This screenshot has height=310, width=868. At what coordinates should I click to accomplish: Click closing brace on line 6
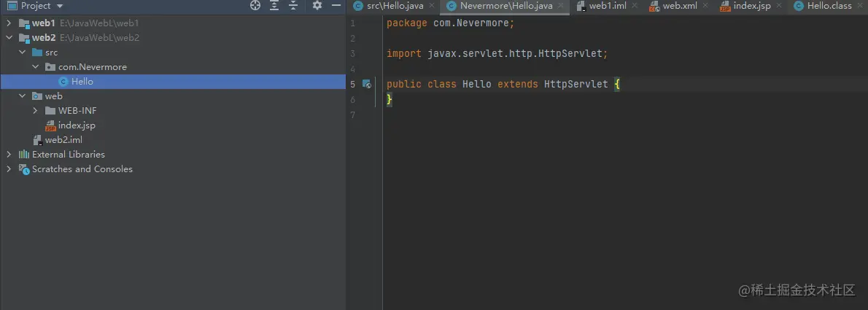coord(390,100)
